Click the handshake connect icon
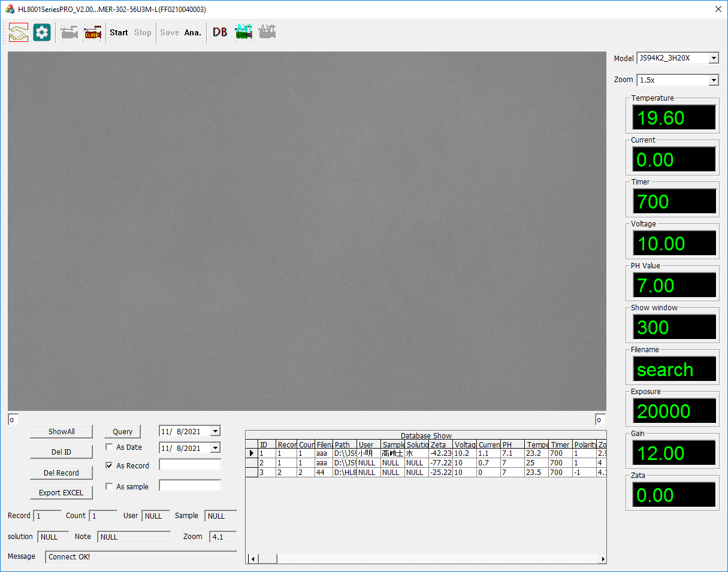Viewport: 728px width, 572px height. coord(19,32)
